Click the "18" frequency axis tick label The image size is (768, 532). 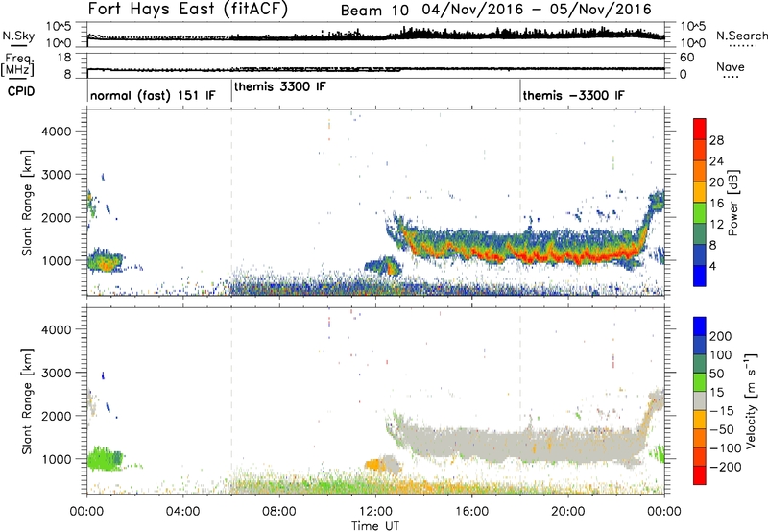pos(64,58)
